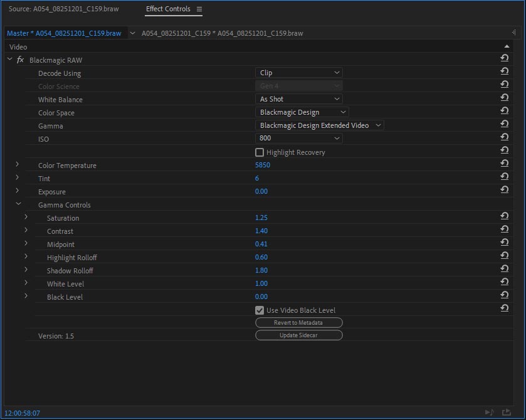Reset the Highlight Recovery parameter
This screenshot has width=526, height=420.
504,150
